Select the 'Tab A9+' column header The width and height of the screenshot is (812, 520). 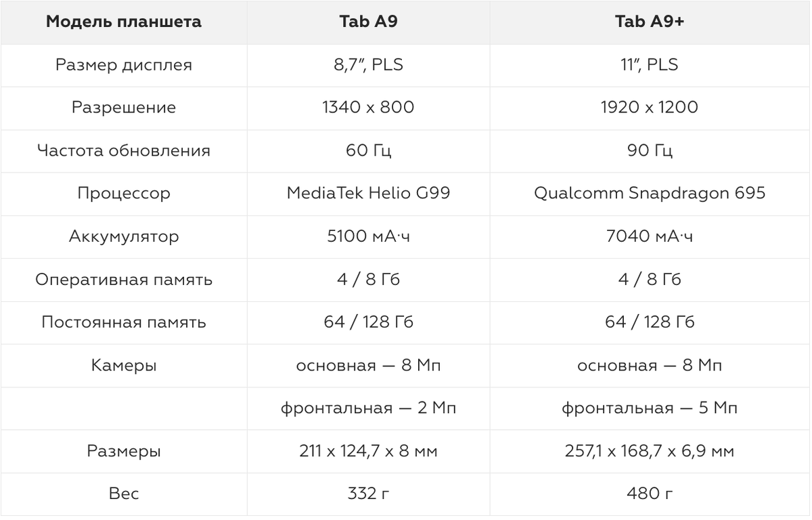[x=650, y=22]
